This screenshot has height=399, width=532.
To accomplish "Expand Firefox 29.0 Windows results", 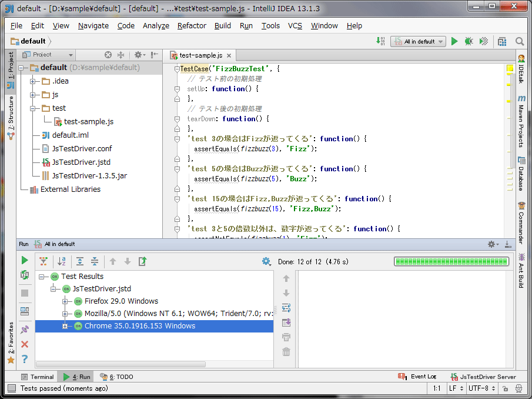I will 65,301.
